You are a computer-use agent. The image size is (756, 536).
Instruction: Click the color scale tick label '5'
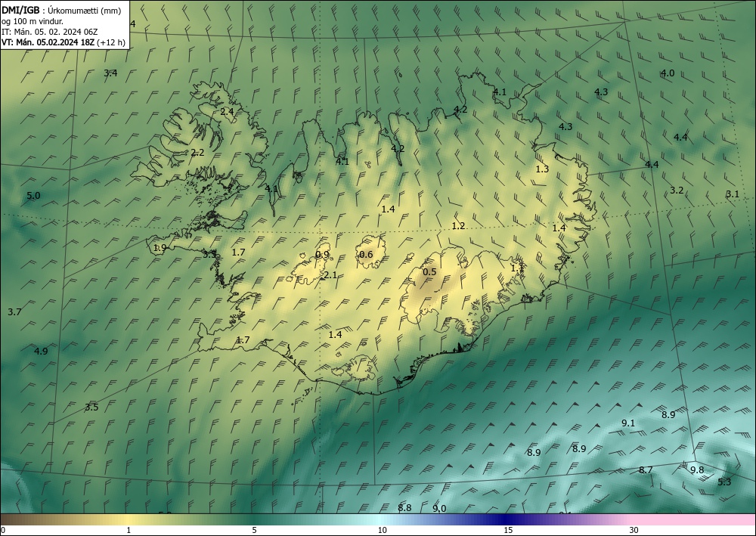click(254, 530)
